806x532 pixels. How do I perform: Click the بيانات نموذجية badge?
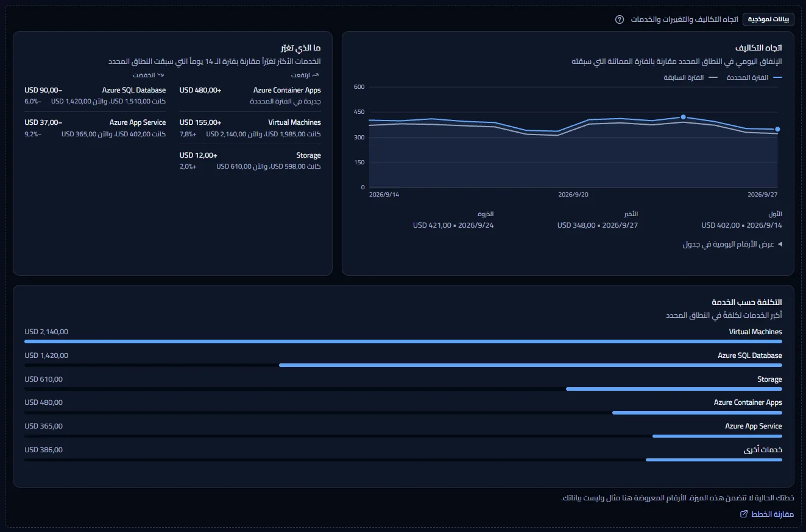tap(768, 19)
